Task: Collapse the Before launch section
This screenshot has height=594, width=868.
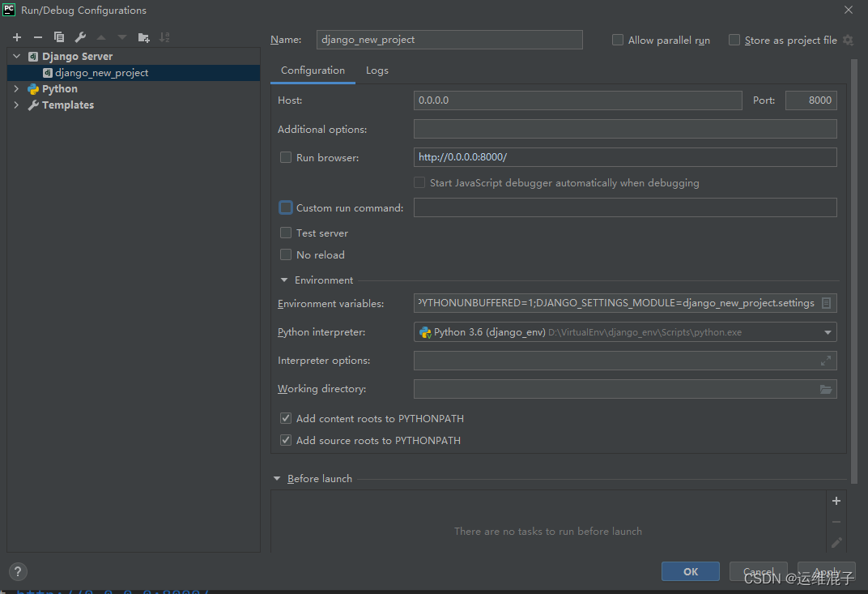Action: coord(277,479)
